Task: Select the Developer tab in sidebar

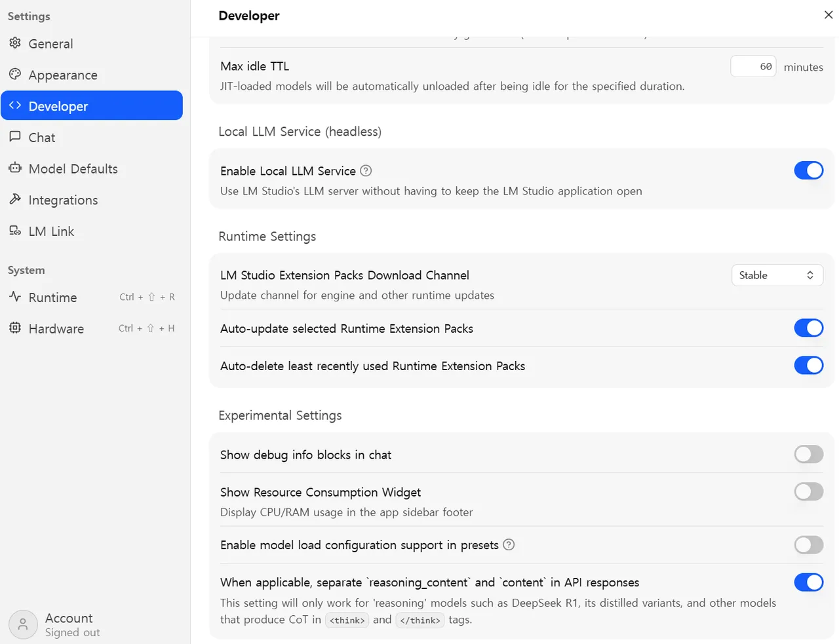Action: tap(92, 106)
